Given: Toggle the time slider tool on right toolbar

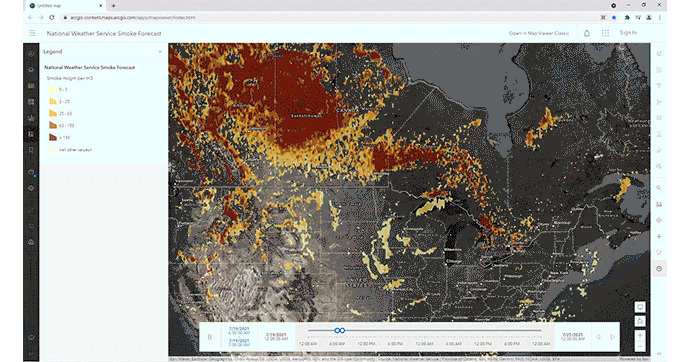Looking at the screenshot, I should 659,269.
